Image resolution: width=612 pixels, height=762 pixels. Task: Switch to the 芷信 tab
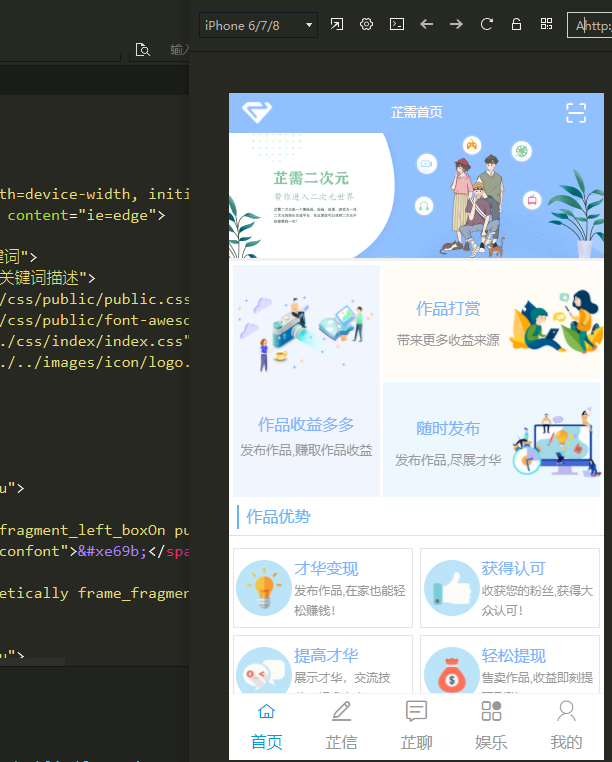[x=341, y=726]
